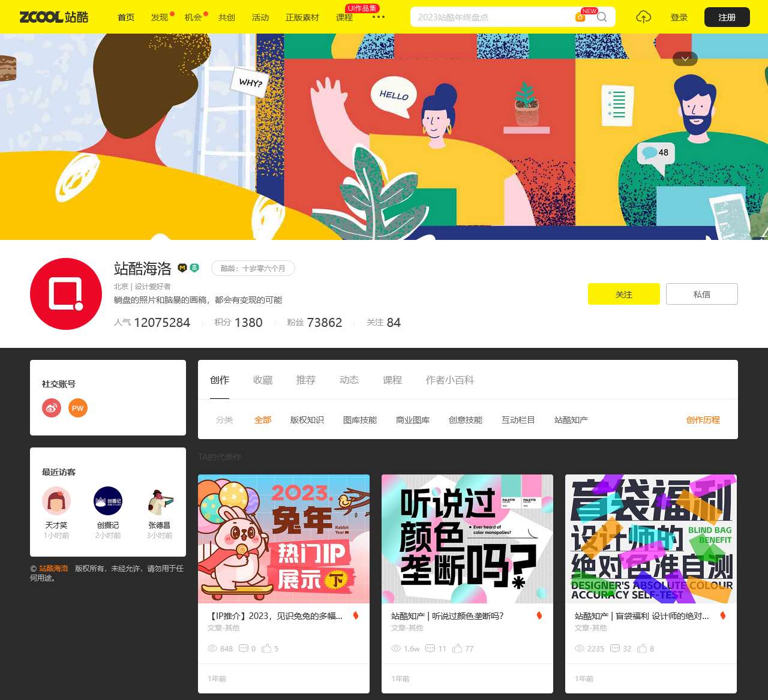
Task: Click the black 注册 button
Action: point(727,17)
